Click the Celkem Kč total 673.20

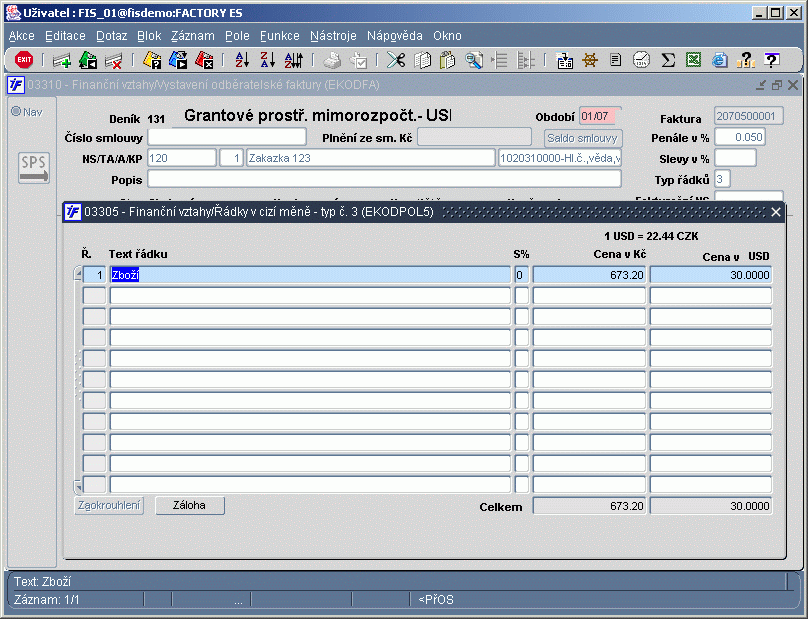589,506
